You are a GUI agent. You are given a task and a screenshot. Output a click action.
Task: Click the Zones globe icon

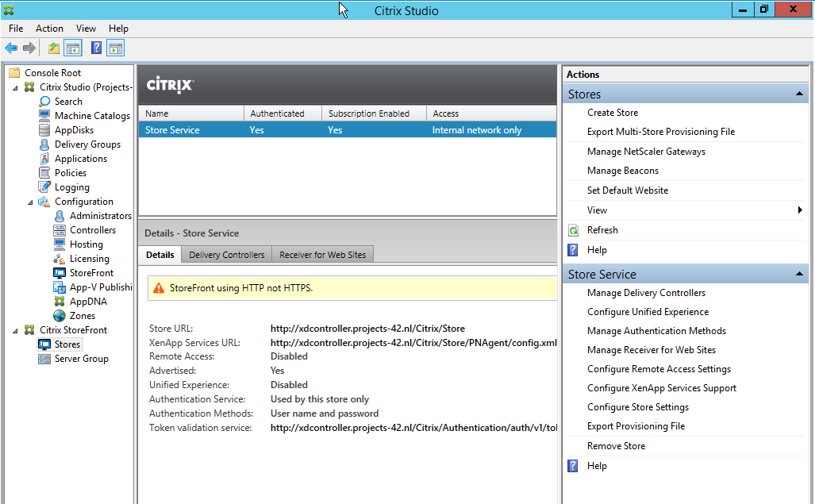(x=60, y=315)
